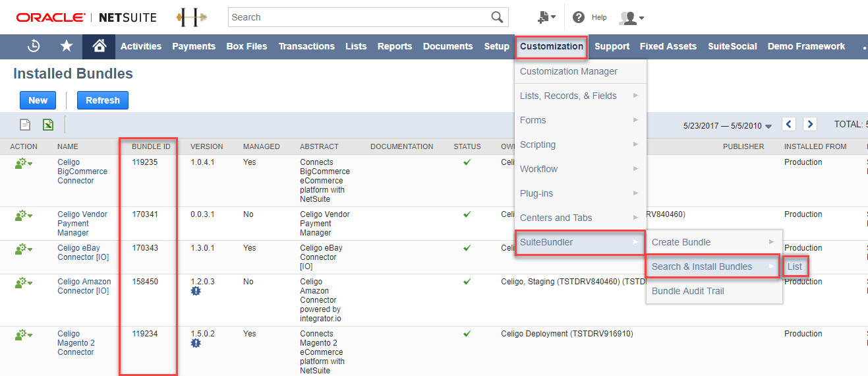Click the Refresh button
868x376 pixels.
[x=103, y=100]
